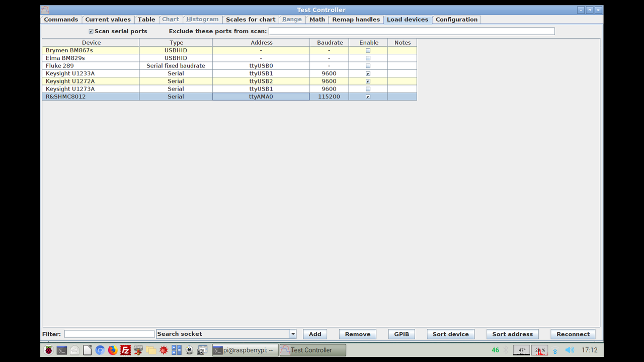Click the Bluetooth tray icon
The width and height of the screenshot is (644, 362).
click(x=507, y=350)
